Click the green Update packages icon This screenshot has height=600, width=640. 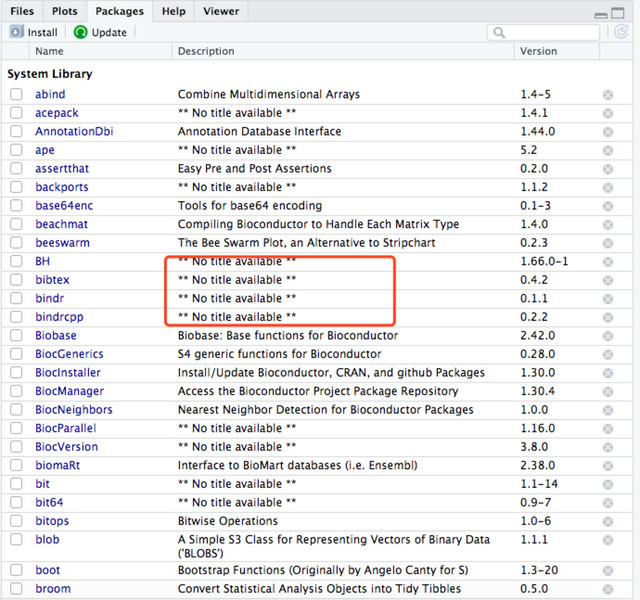(80, 32)
